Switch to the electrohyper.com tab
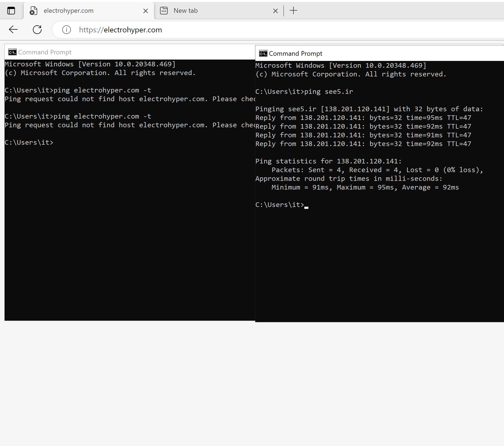 [x=82, y=11]
